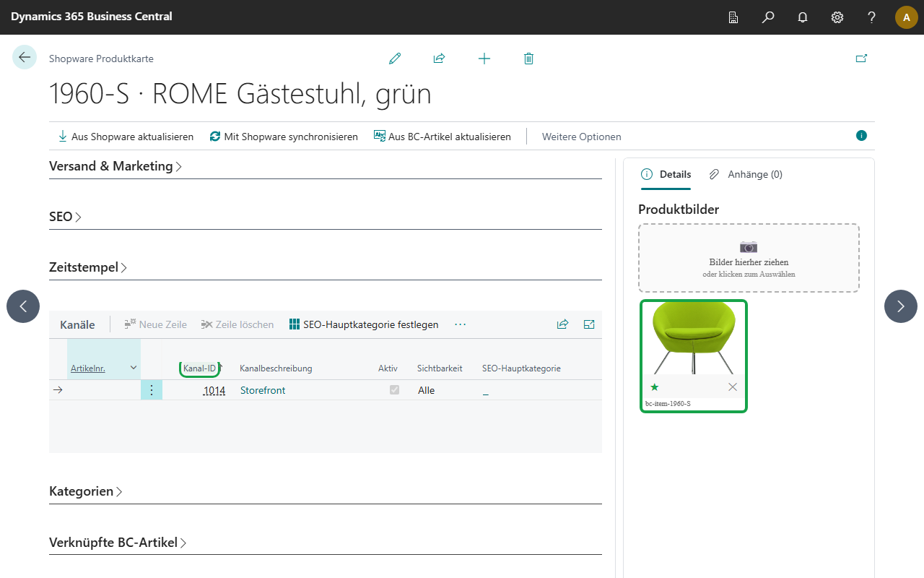Click Shopware Produktkarte caption
The width and height of the screenshot is (924, 578).
(x=101, y=59)
